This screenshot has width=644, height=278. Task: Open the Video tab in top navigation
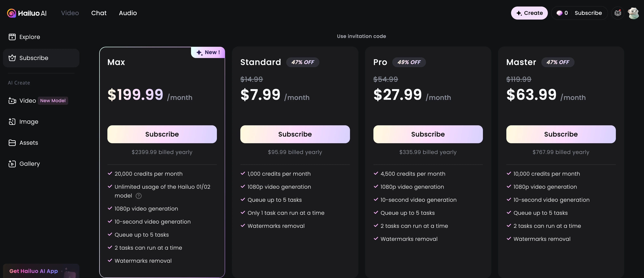point(70,13)
